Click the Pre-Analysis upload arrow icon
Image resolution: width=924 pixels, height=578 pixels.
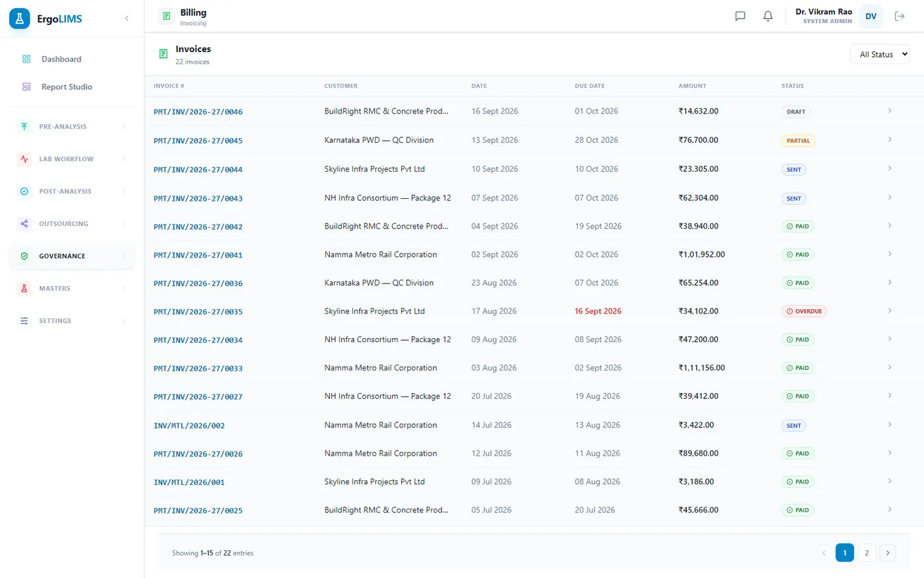pos(24,126)
